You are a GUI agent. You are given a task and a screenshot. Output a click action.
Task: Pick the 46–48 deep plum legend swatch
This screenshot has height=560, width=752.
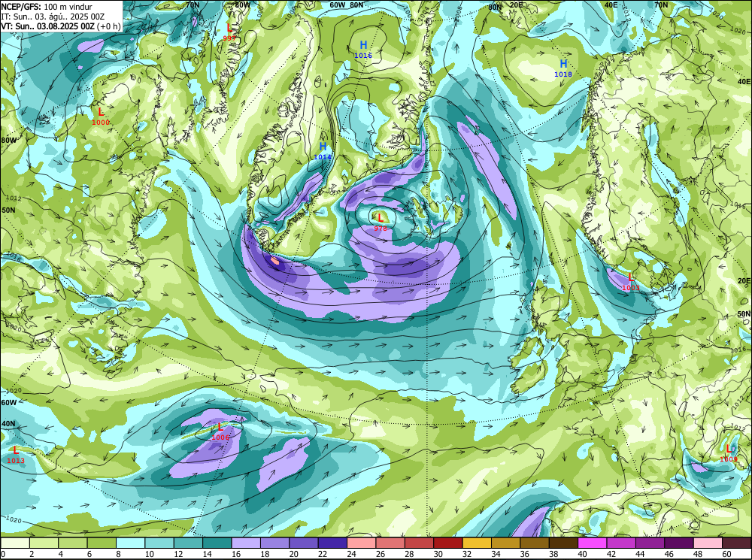[x=679, y=543]
